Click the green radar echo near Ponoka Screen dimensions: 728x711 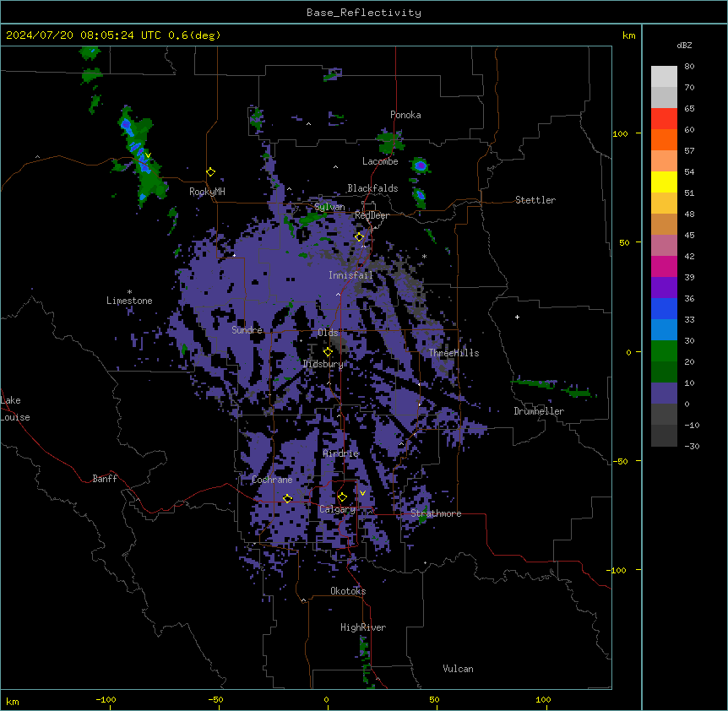[389, 141]
